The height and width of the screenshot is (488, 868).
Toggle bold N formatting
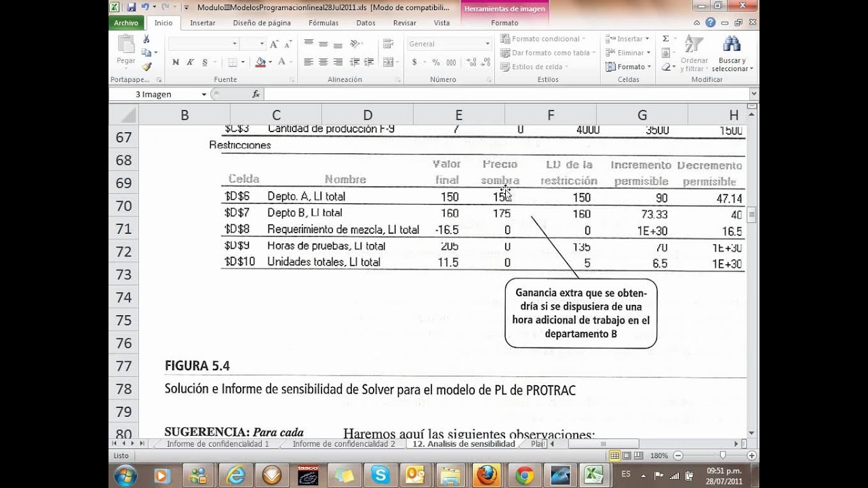176,62
